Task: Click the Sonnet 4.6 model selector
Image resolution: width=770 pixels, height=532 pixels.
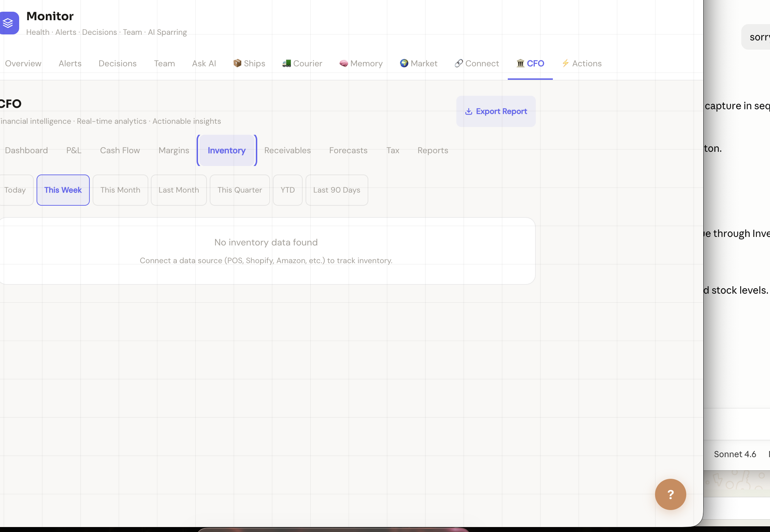Action: [735, 454]
